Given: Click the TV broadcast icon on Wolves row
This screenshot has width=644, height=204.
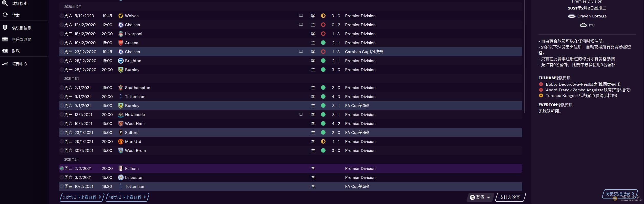Looking at the screenshot, I should [301, 16].
